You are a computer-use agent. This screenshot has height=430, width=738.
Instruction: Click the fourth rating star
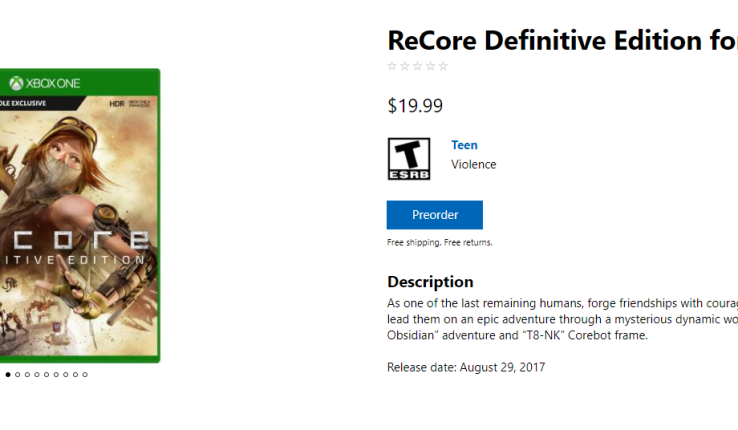(x=430, y=66)
